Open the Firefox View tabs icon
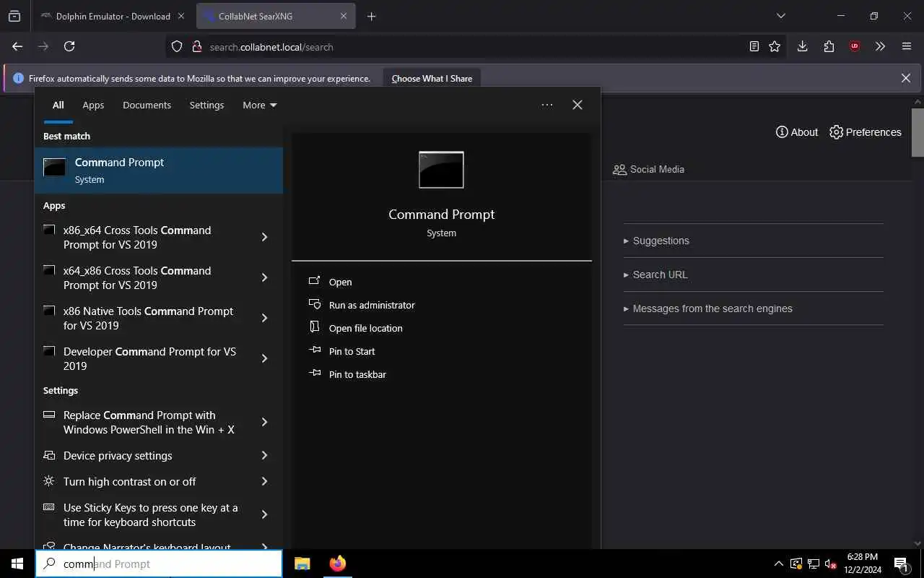Screen dimensions: 924x578 coord(14,16)
